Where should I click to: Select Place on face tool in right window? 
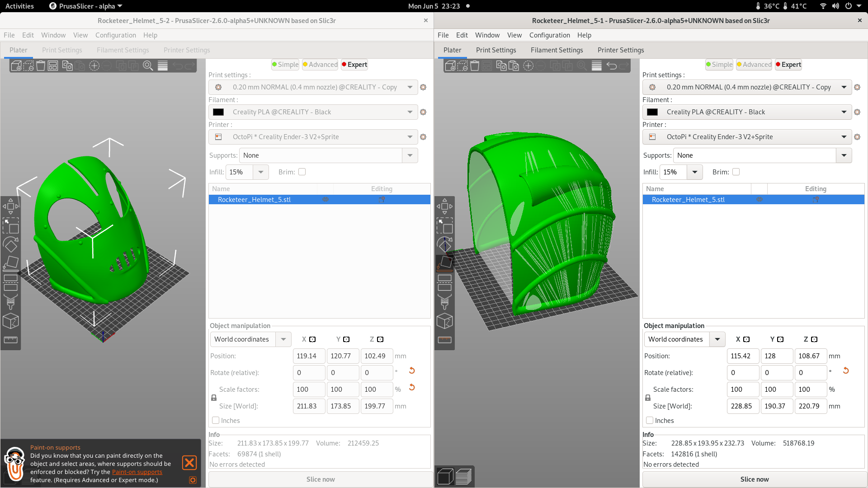(445, 263)
